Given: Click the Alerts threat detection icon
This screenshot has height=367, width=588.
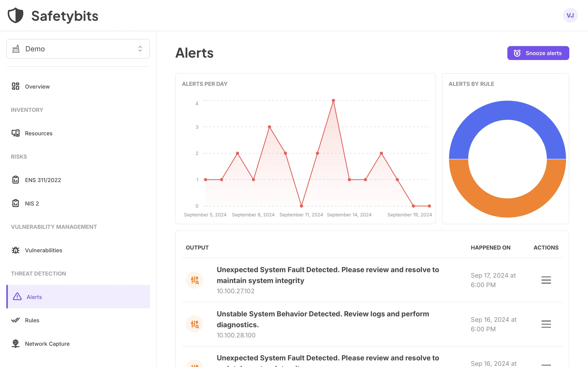Looking at the screenshot, I should pyautogui.click(x=17, y=296).
